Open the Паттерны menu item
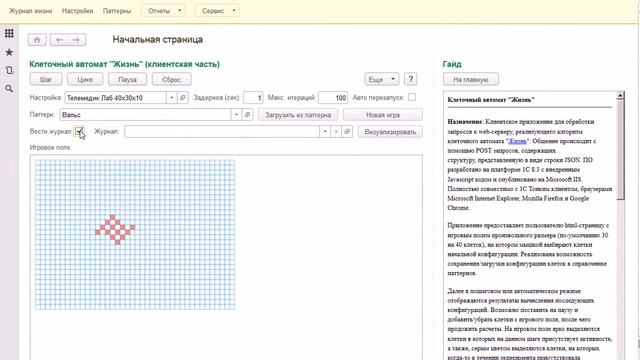 pos(117,11)
